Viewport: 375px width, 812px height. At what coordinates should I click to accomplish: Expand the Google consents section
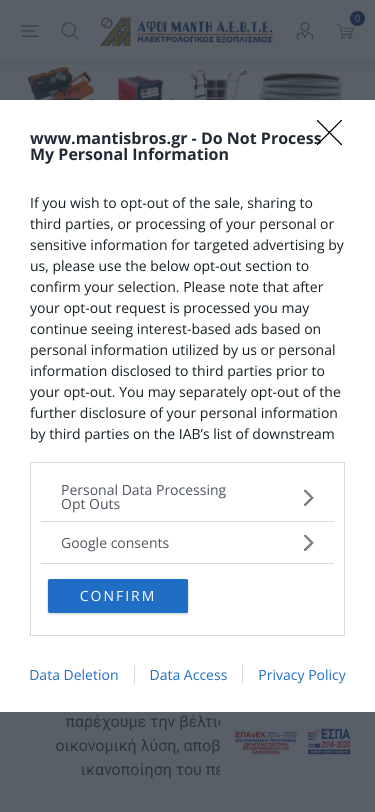tap(188, 543)
